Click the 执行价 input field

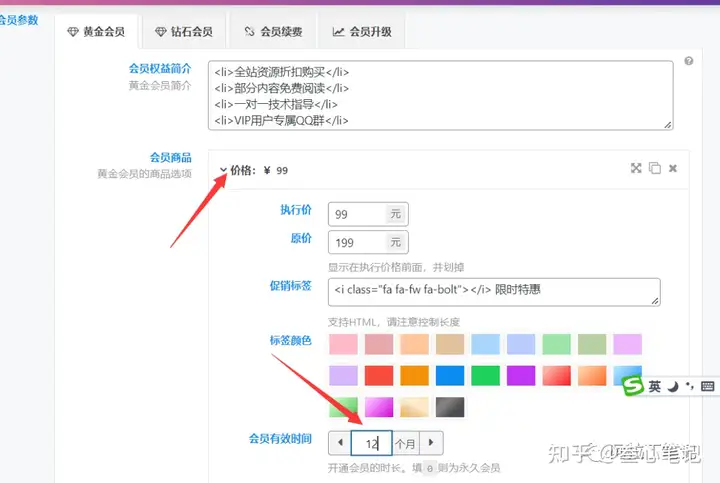click(357, 214)
